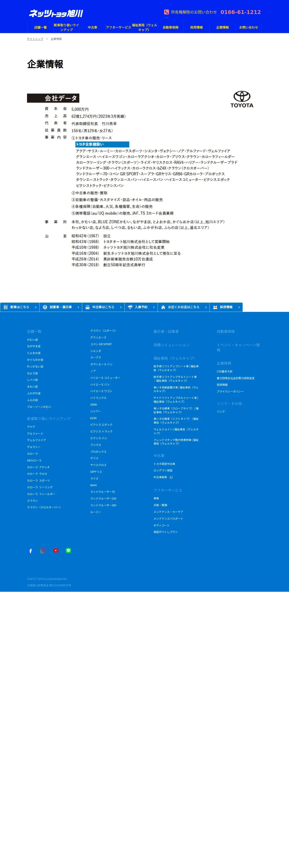Click the Toyota emblem logo
This screenshot has height=868, width=289.
tap(242, 99)
